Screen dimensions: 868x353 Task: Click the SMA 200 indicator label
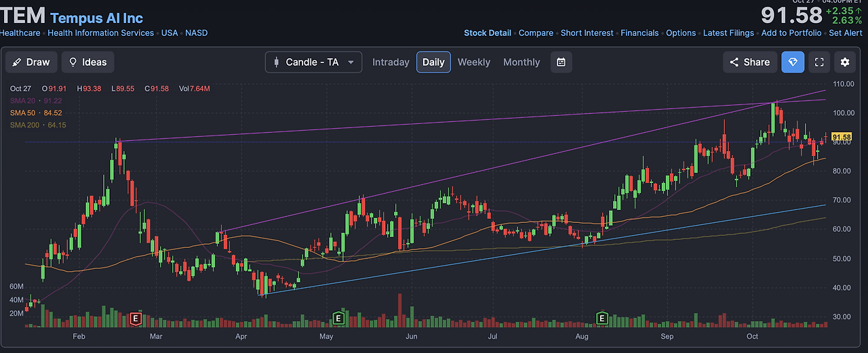38,125
